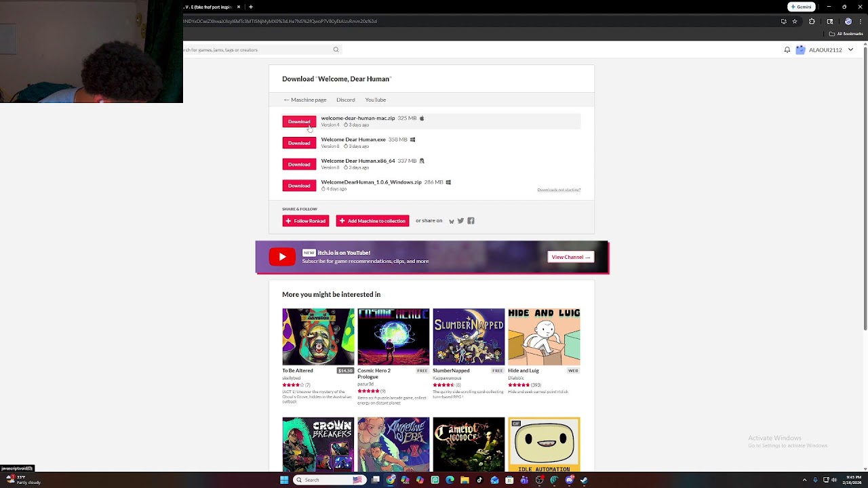Image resolution: width=868 pixels, height=488 pixels.
Task: Open TikTok from the taskbar
Action: coord(479,480)
